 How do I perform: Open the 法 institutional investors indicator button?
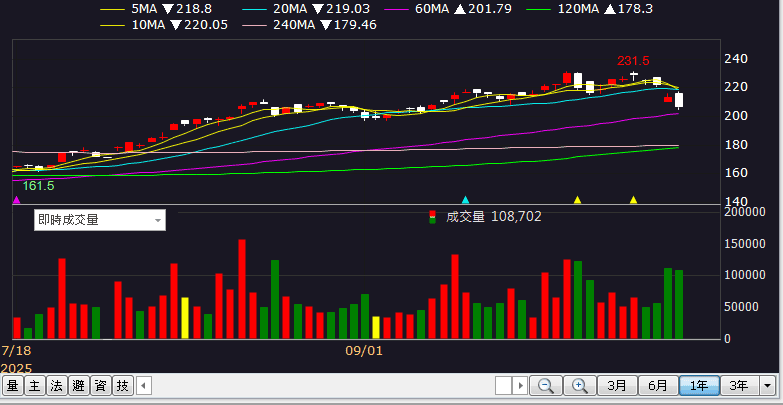pyautogui.click(x=57, y=385)
